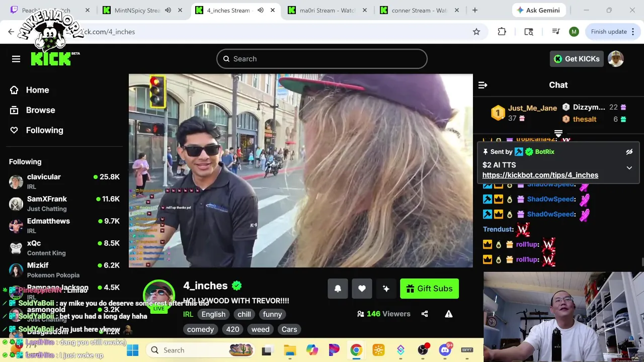644x362 pixels.
Task: Open the Browse page
Action: pyautogui.click(x=33, y=110)
